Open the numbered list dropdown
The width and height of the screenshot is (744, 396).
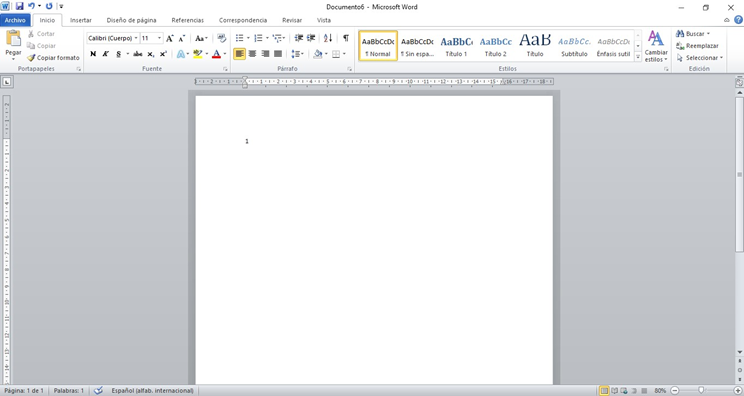point(267,38)
